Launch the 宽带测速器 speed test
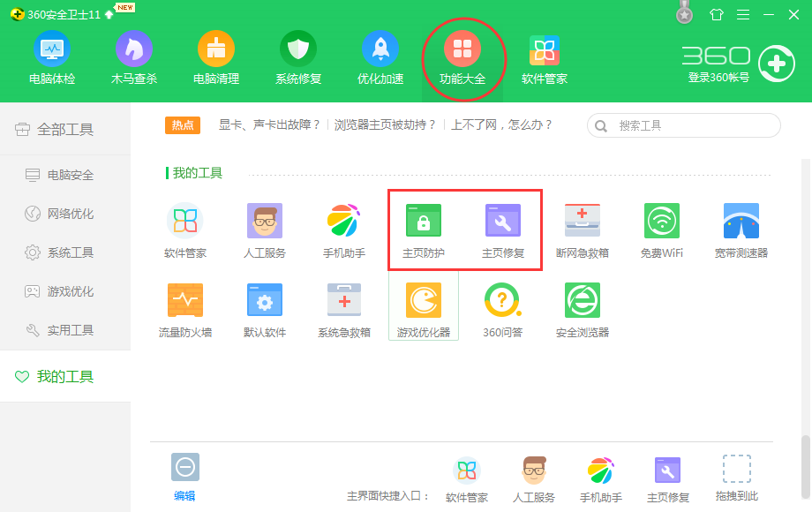Image resolution: width=812 pixels, height=512 pixels. 741,228
